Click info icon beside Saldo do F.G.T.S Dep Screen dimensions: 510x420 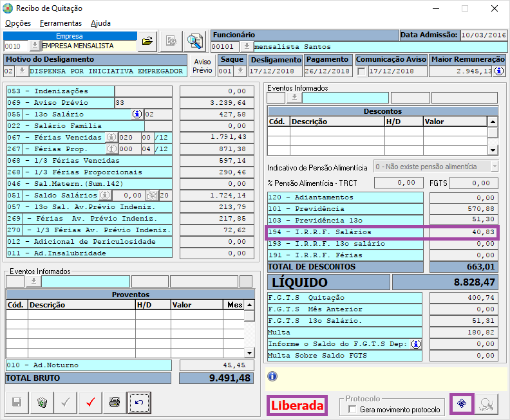tap(416, 344)
